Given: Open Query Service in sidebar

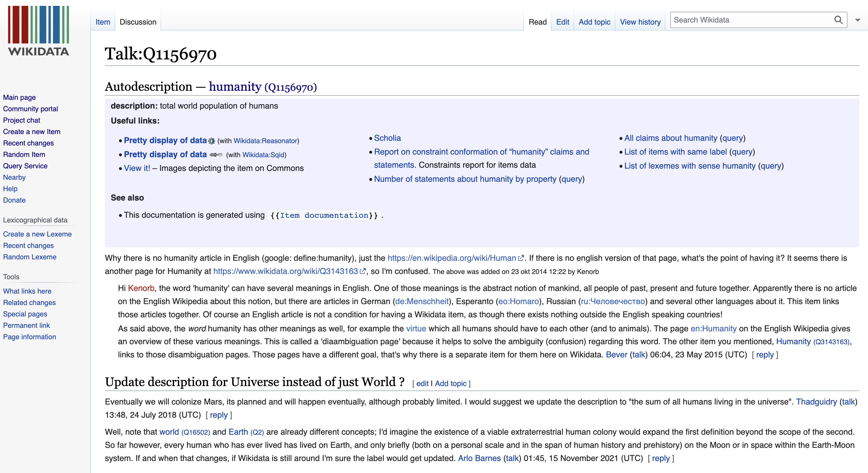Looking at the screenshot, I should (25, 166).
